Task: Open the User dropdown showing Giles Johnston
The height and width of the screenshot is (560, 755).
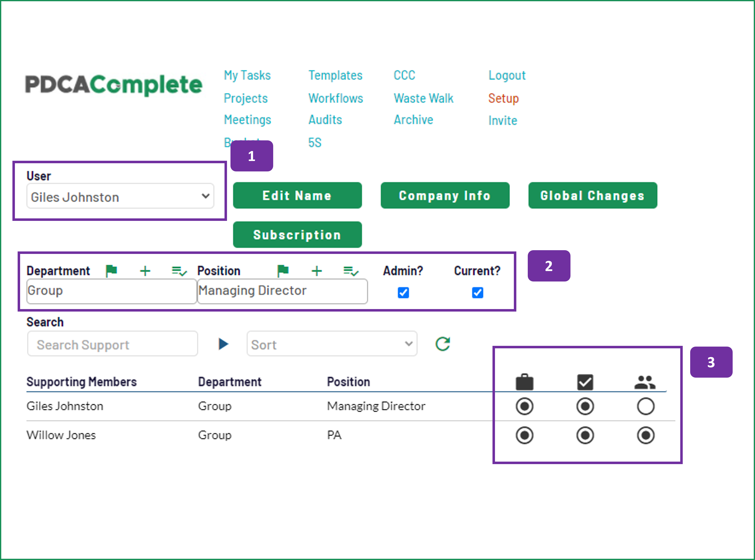Action: (120, 196)
